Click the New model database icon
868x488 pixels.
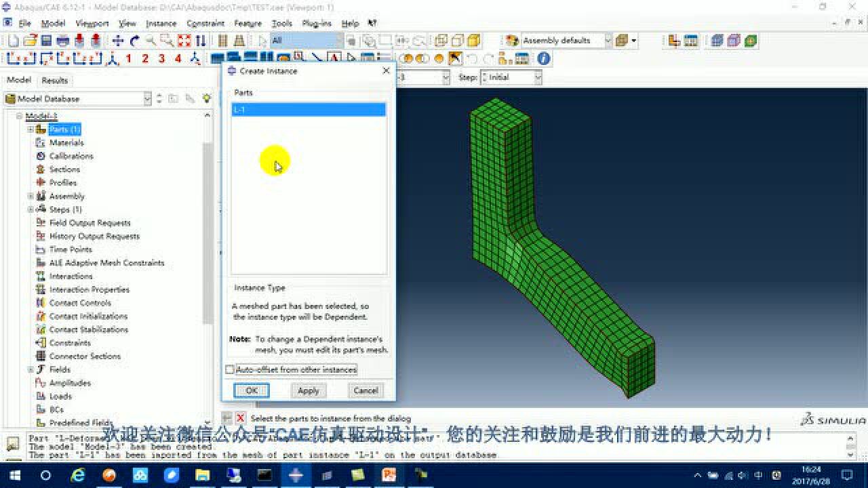13,41
